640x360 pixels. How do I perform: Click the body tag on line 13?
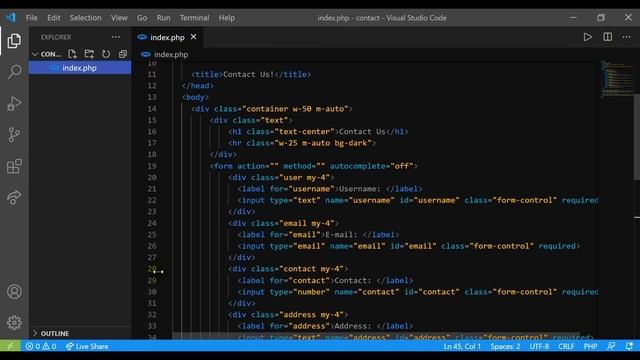(195, 97)
